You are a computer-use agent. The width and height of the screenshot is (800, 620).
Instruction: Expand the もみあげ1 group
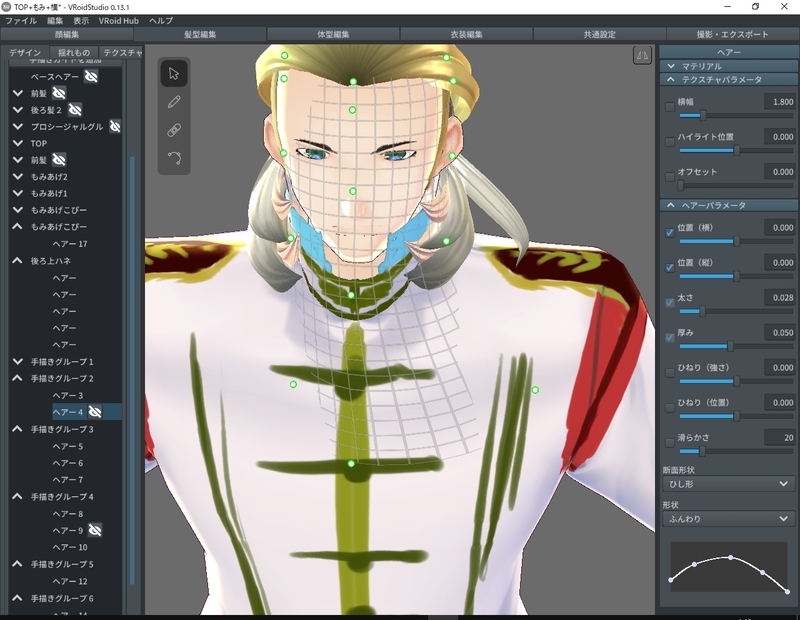click(x=17, y=193)
